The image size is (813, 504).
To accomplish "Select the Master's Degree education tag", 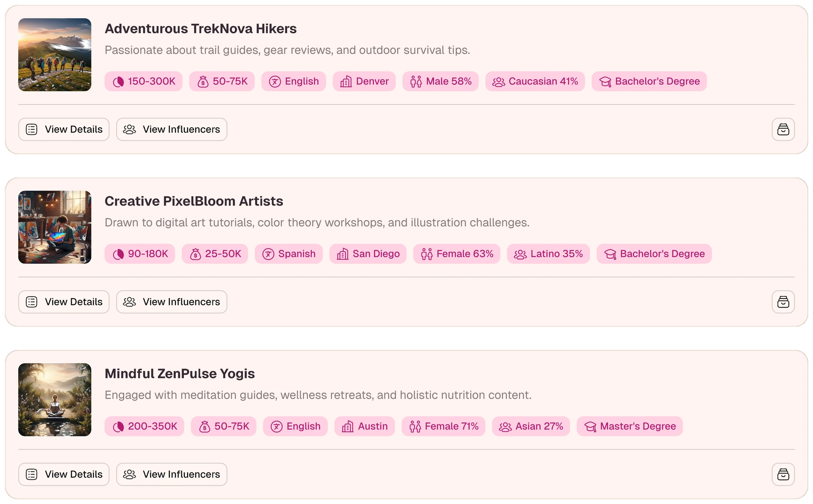I will (x=630, y=426).
